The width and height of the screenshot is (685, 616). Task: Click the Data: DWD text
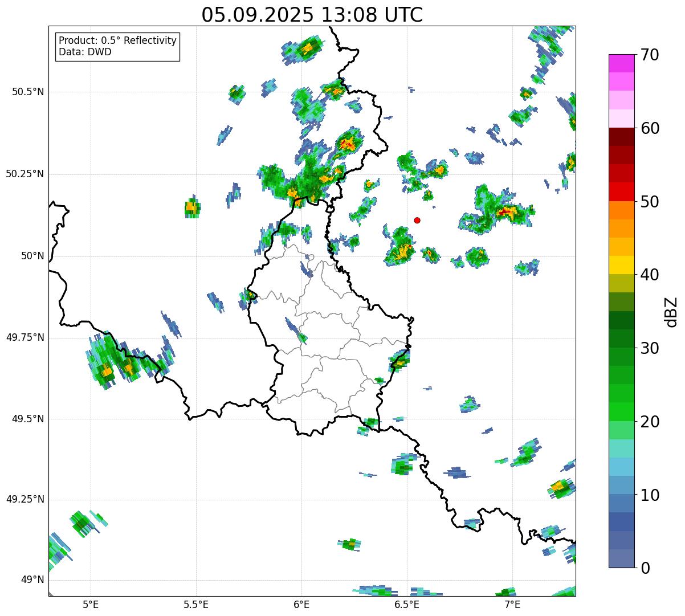click(x=85, y=52)
